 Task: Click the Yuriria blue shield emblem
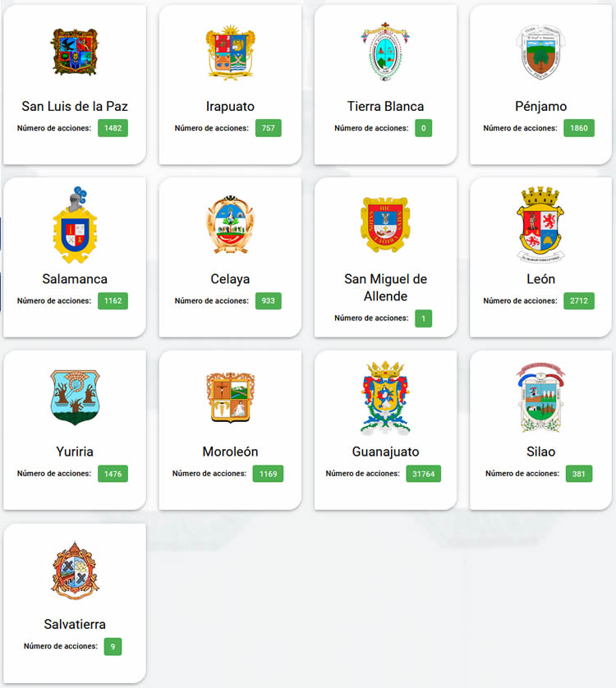[75, 397]
